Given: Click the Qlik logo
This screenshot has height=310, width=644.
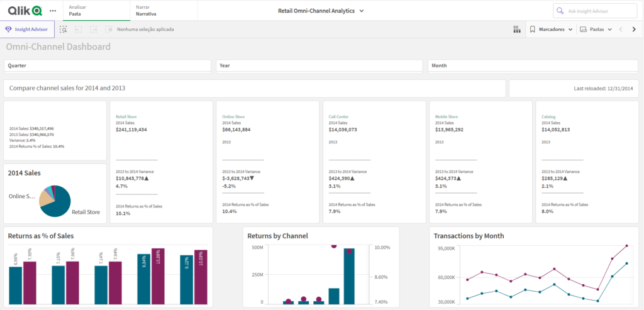Looking at the screenshot, I should [25, 10].
